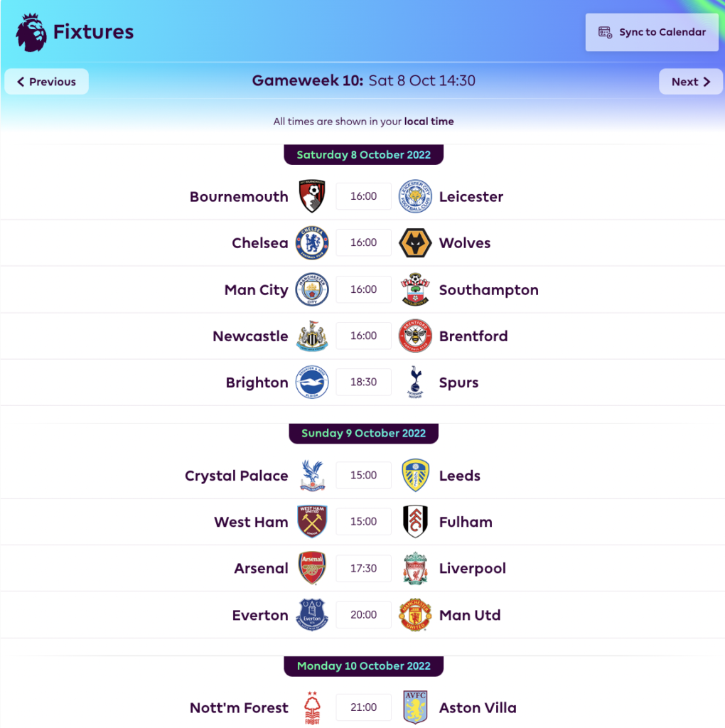Click the Premier League lion logo
725x728 pixels.
point(31,32)
